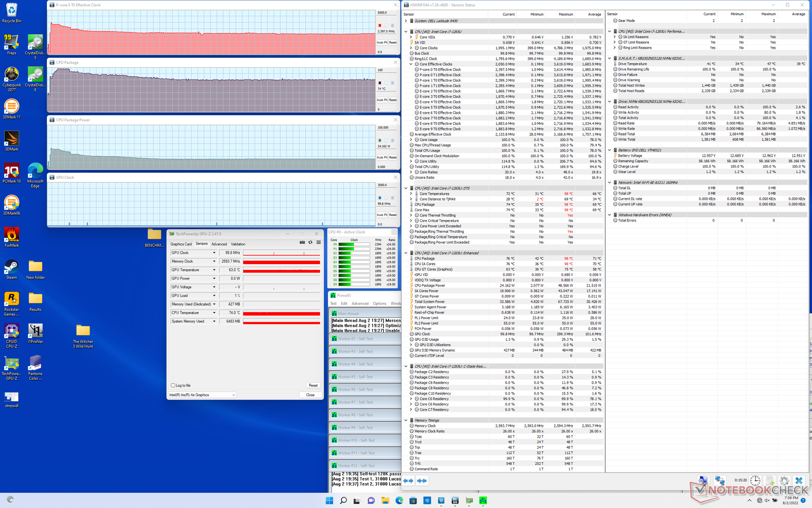Viewport: 812px width, 508px height.
Task: Click the GPU-Z refresh icon
Action: pyautogui.click(x=310, y=243)
